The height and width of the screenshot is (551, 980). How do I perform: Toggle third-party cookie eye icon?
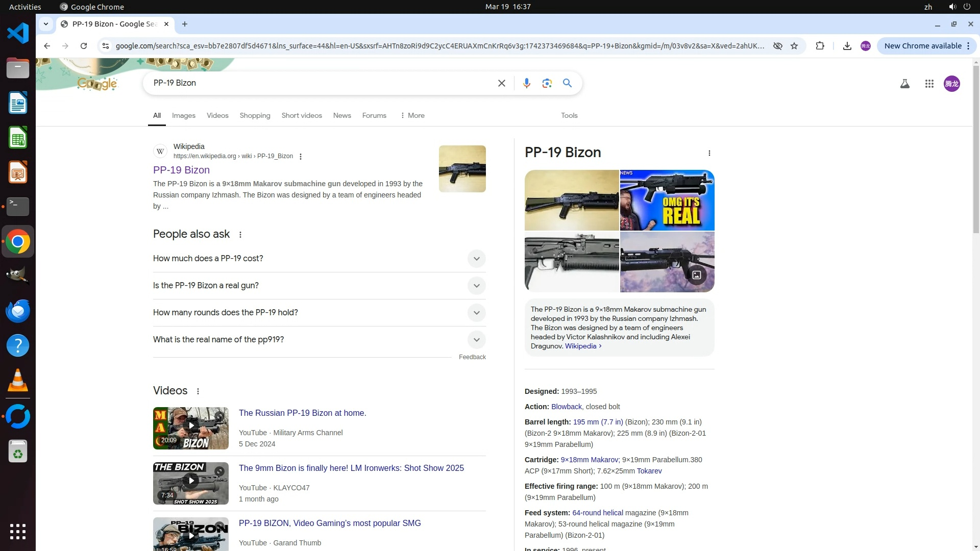777,46
